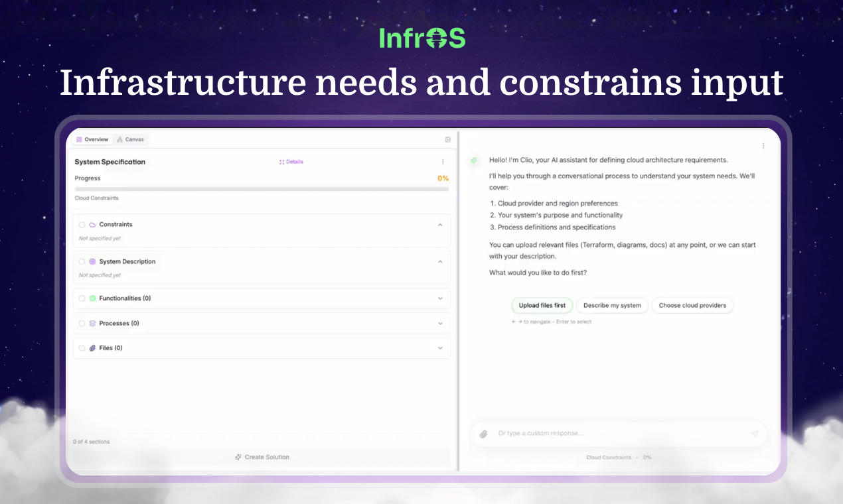Mark the Constraints section checkbox
The height and width of the screenshot is (504, 843).
(82, 225)
